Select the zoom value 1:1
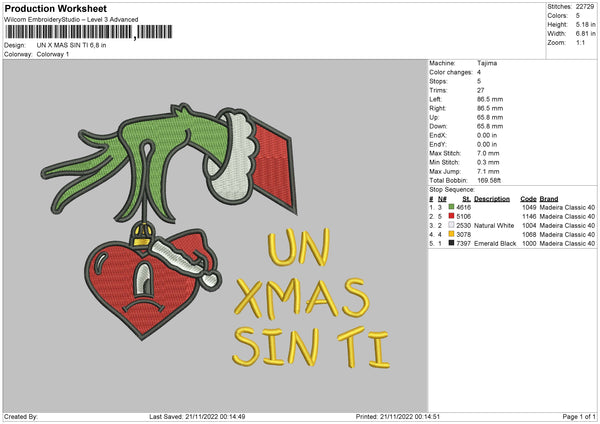Image resolution: width=600 pixels, height=424 pixels. click(x=580, y=42)
